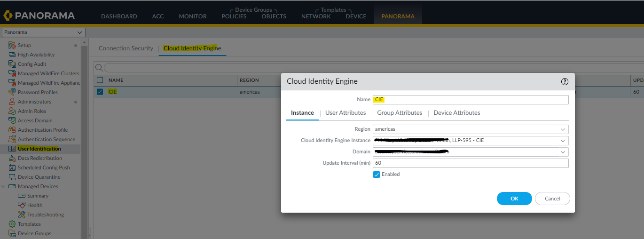Expand the Cloud Identity Engine Instance dropdown

point(470,140)
